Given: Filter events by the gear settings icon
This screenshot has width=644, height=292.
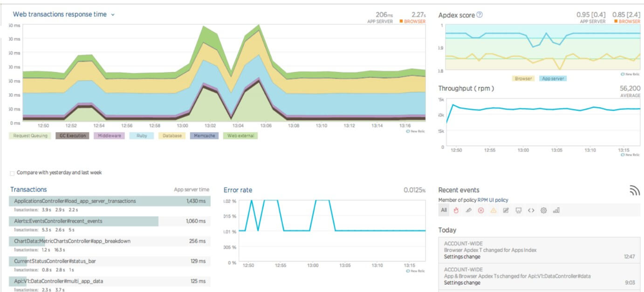Looking at the screenshot, I should [x=543, y=211].
